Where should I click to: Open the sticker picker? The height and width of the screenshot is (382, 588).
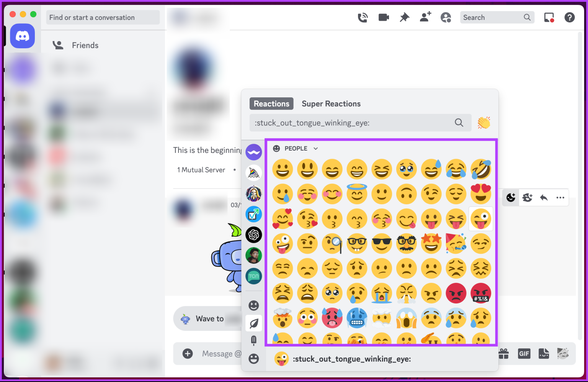[x=544, y=353]
